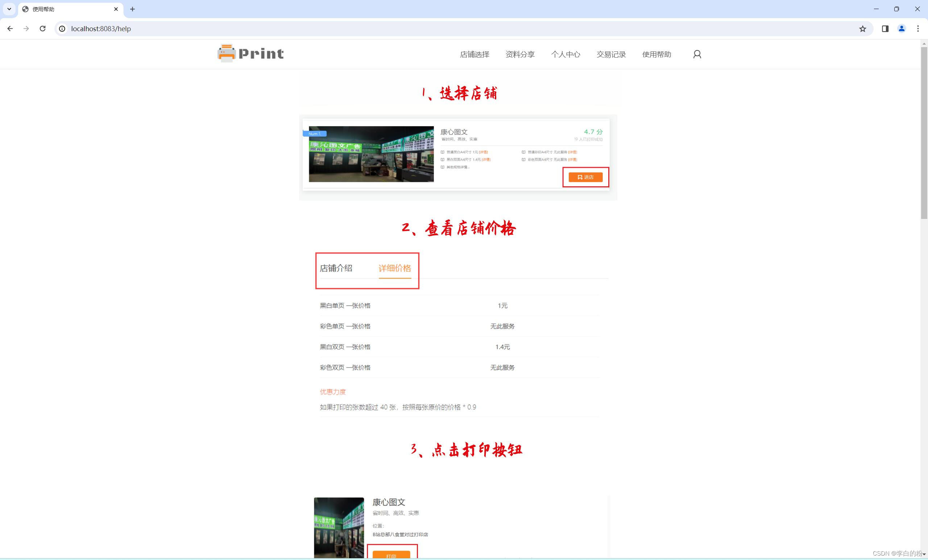Open 资料分享 in navigation menu
Image resolution: width=928 pixels, height=560 pixels.
coord(520,54)
